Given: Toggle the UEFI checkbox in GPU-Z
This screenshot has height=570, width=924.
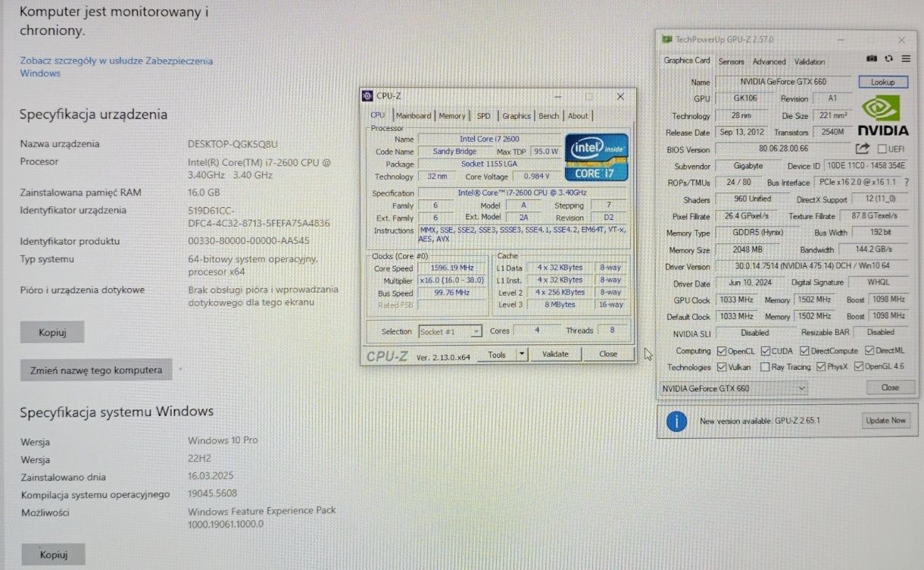Looking at the screenshot, I should pos(882,149).
